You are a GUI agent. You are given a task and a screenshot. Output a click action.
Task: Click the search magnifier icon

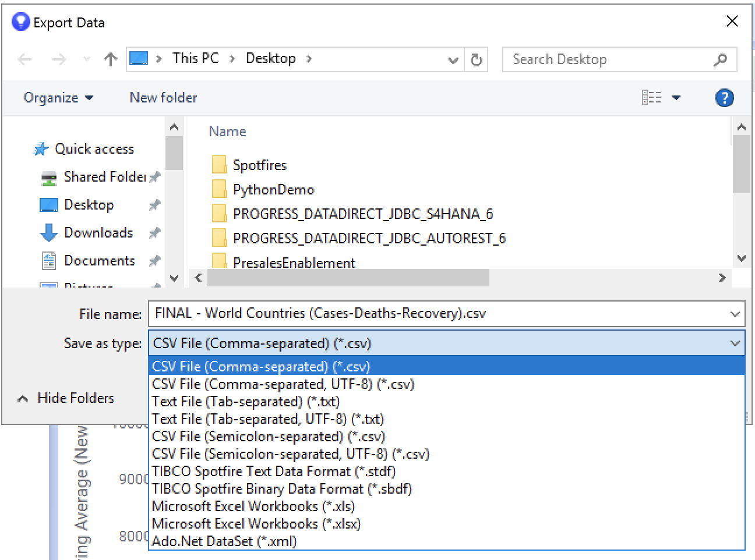(720, 59)
